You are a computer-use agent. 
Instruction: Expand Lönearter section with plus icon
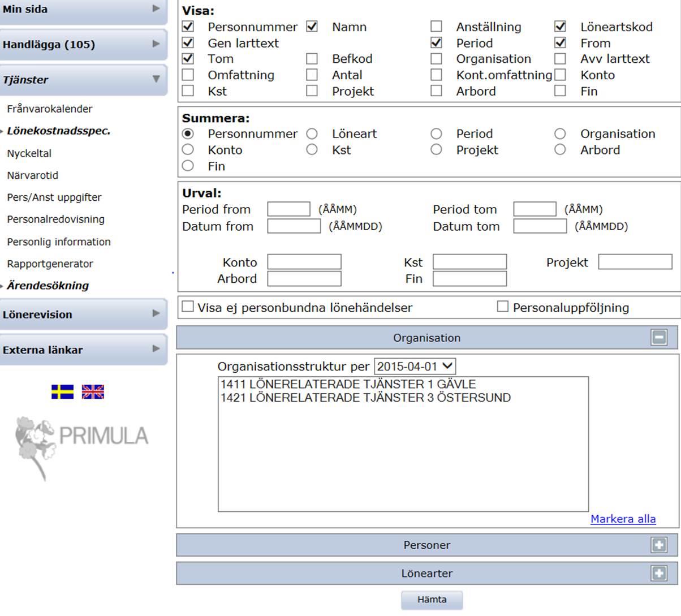click(659, 573)
